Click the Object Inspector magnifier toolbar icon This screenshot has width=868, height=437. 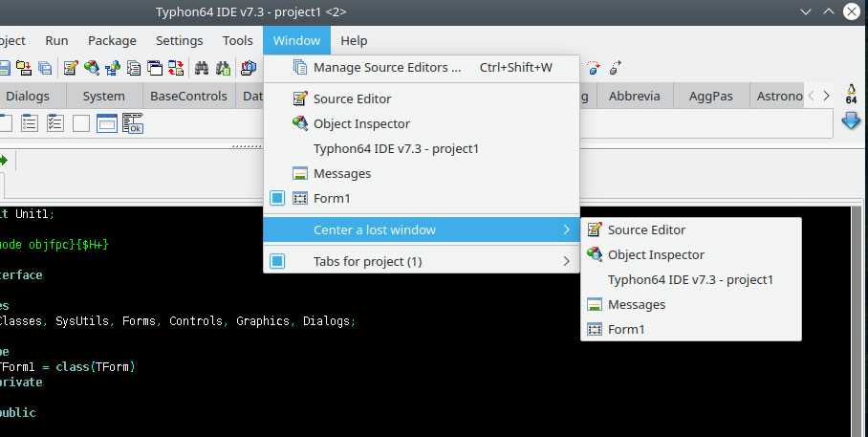92,68
